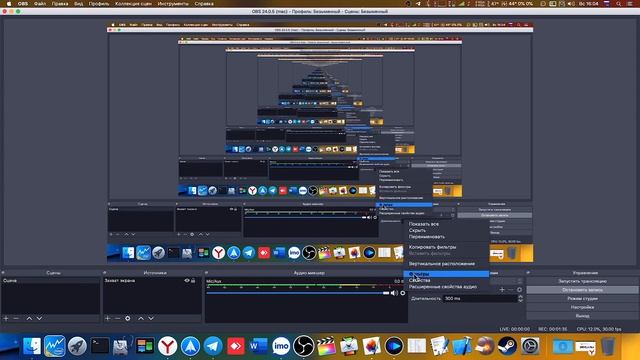The width and height of the screenshot is (640, 360).
Task: Open Terminal from the dock
Action: click(100, 346)
